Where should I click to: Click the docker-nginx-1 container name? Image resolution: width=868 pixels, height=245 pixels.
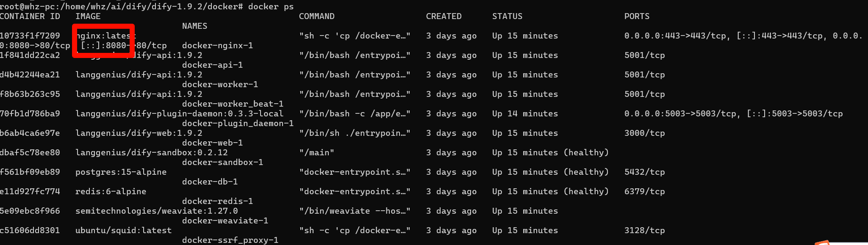pyautogui.click(x=217, y=46)
